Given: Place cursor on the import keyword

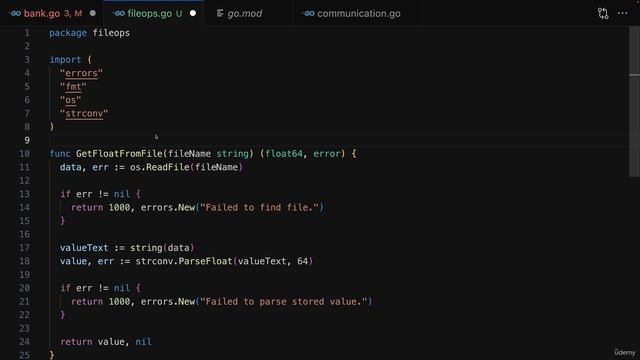Looking at the screenshot, I should [x=65, y=60].
